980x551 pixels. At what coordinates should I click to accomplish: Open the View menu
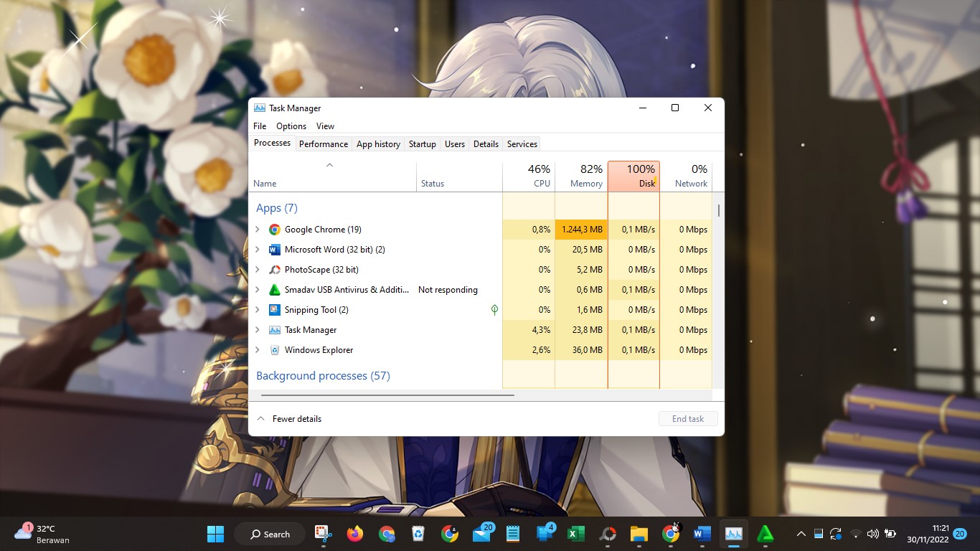tap(325, 126)
